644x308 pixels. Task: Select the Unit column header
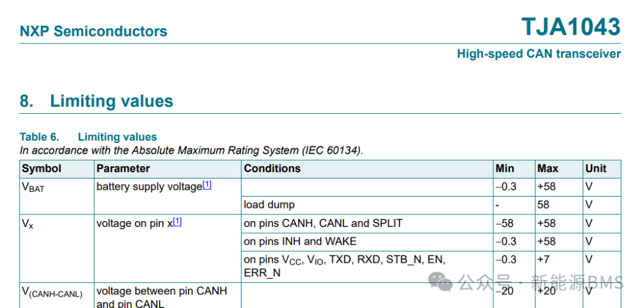click(596, 169)
